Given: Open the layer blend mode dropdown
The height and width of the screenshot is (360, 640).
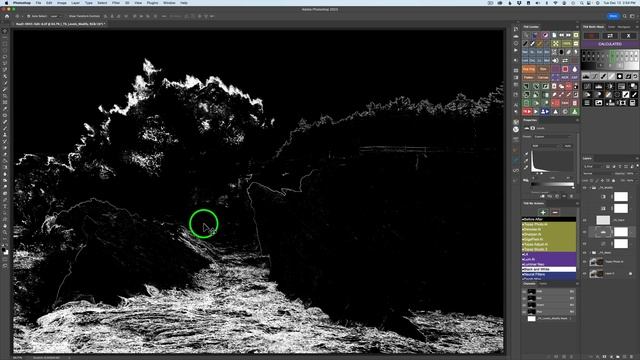Looking at the screenshot, I should pyautogui.click(x=598, y=173).
